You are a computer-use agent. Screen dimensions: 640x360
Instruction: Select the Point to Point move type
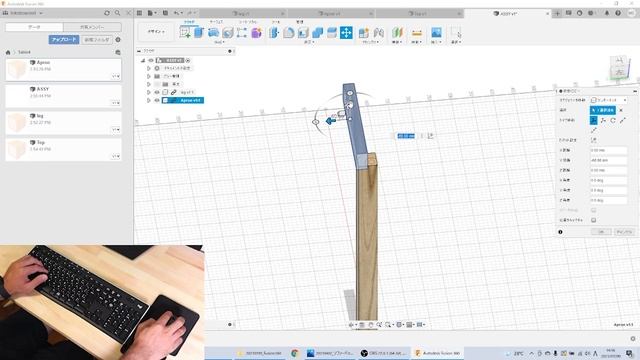(623, 120)
